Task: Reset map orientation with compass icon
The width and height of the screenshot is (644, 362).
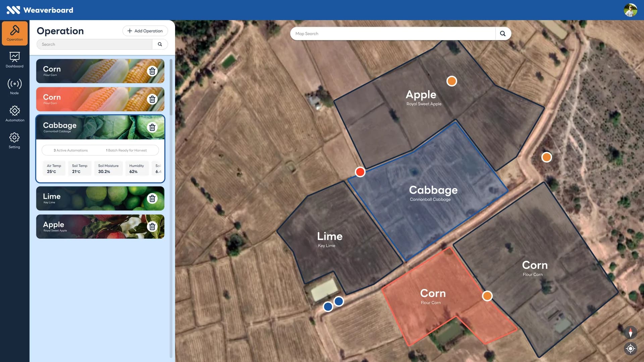Action: [631, 333]
